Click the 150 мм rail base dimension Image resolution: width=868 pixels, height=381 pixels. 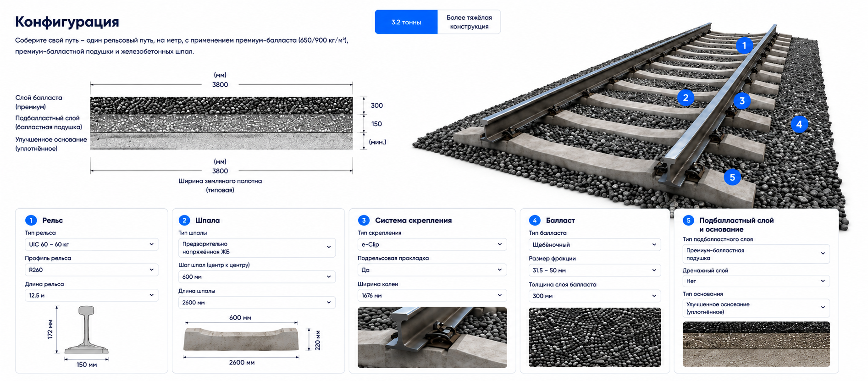click(87, 365)
